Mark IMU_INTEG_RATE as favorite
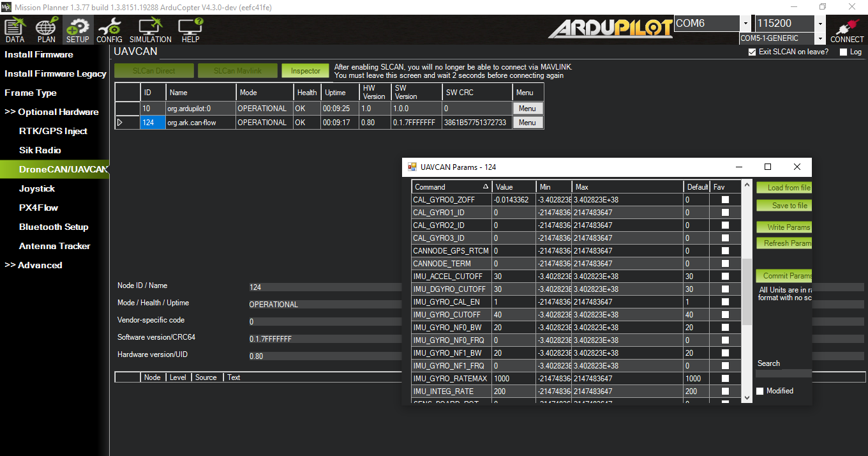 tap(725, 391)
